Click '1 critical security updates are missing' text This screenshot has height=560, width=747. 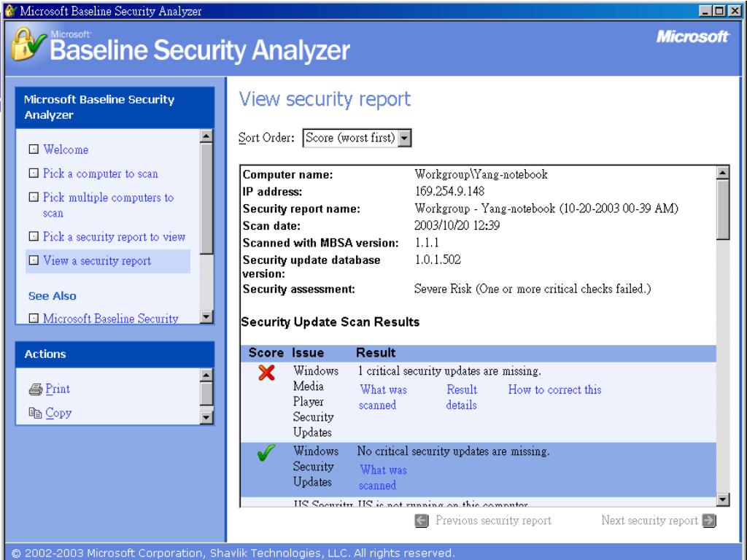point(449,371)
